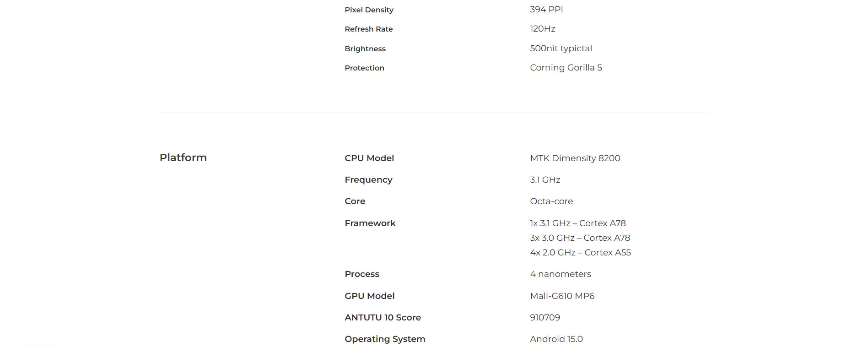Click the Frequency spec label
The image size is (868, 347).
tap(368, 180)
